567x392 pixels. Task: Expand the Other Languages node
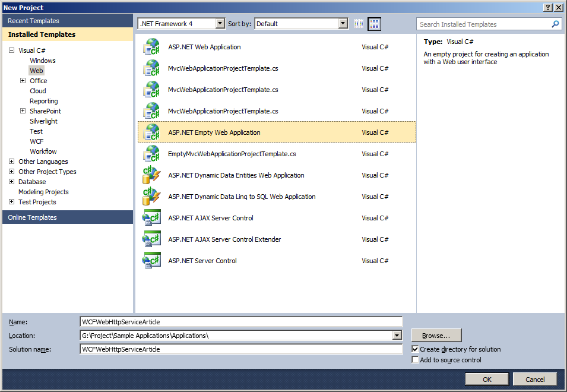(11, 162)
